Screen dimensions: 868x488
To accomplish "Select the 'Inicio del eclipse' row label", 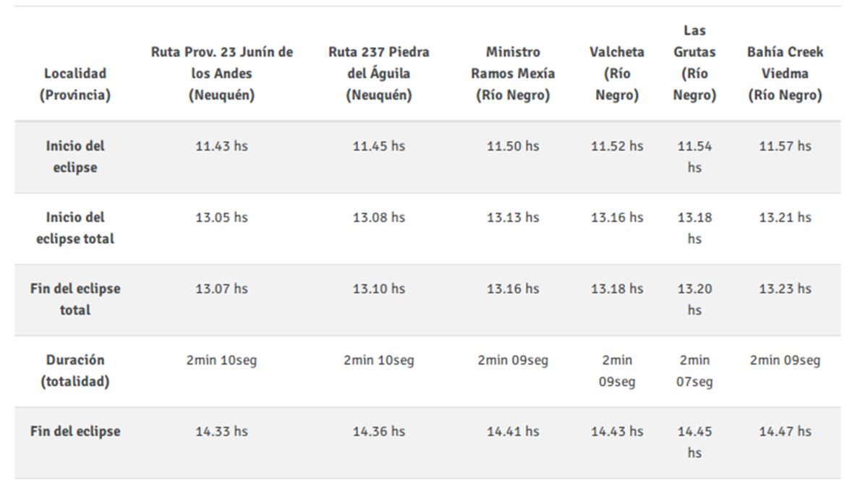I will 75,156.
